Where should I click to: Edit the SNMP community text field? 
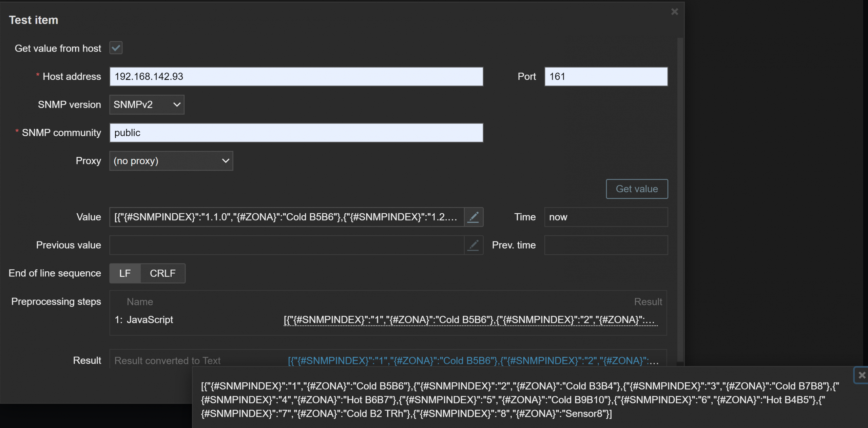[296, 133]
